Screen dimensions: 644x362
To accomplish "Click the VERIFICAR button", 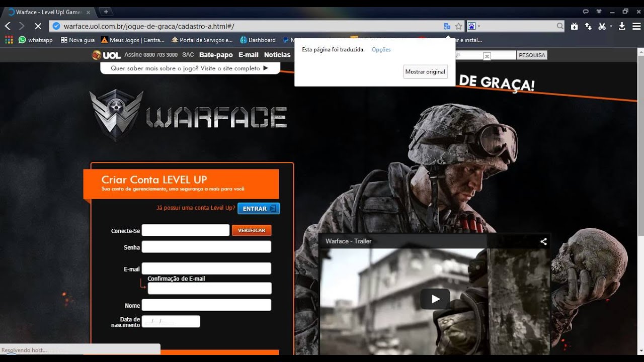I will pyautogui.click(x=252, y=230).
